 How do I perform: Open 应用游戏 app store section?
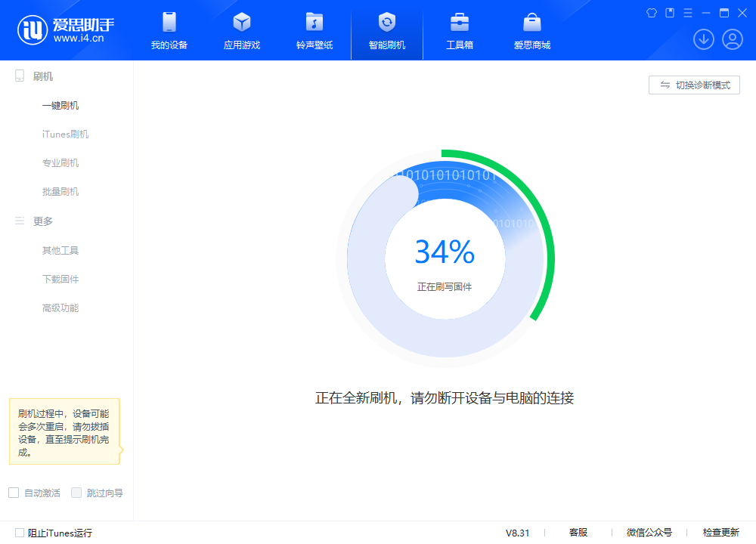click(x=241, y=30)
